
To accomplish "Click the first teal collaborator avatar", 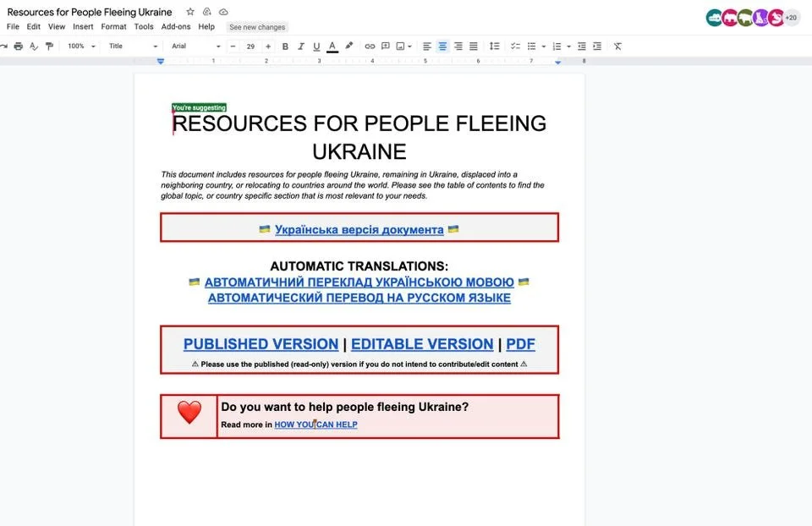I will [x=714, y=18].
